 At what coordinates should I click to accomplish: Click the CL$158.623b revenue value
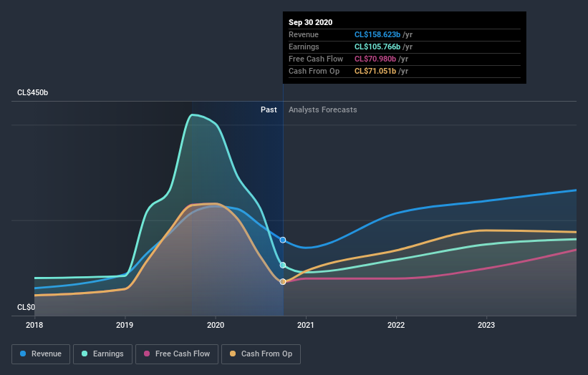[x=377, y=34]
